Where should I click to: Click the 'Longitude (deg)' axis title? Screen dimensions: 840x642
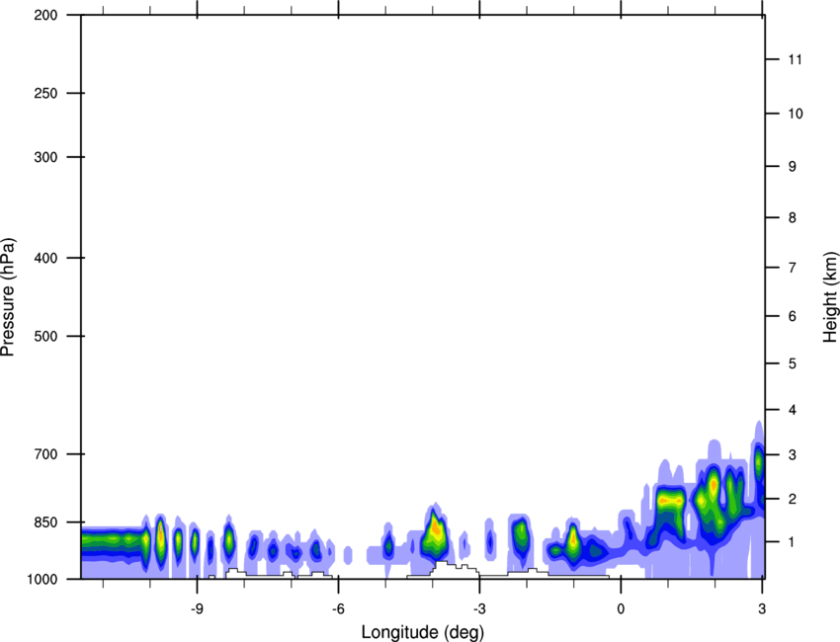coord(423,632)
